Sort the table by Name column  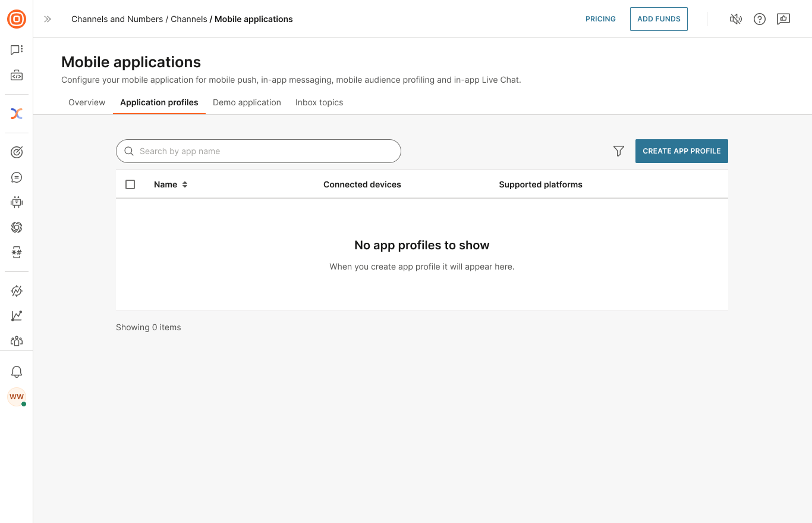click(171, 184)
